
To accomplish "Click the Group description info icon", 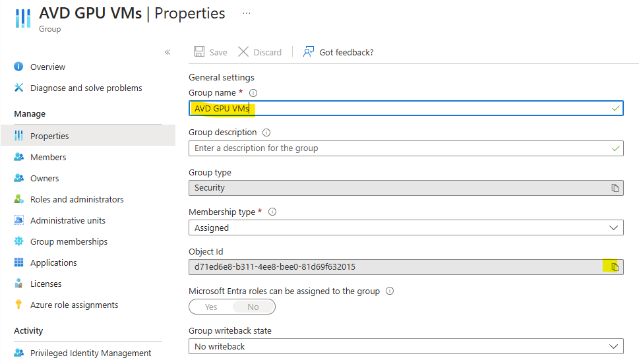I will click(x=266, y=133).
